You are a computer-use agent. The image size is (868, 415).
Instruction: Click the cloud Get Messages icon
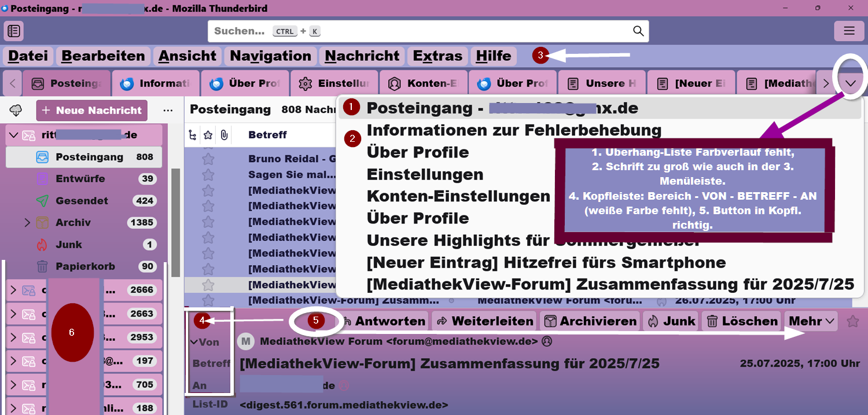tap(16, 110)
